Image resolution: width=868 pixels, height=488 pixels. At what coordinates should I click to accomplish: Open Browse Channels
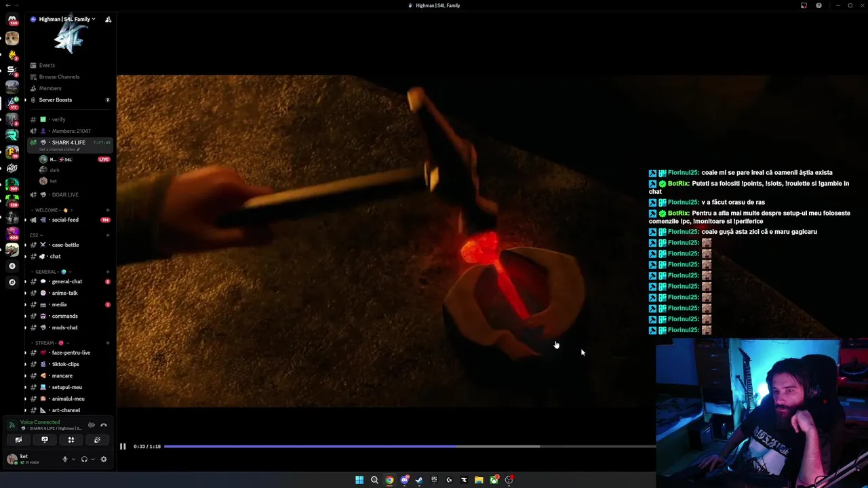(59, 77)
